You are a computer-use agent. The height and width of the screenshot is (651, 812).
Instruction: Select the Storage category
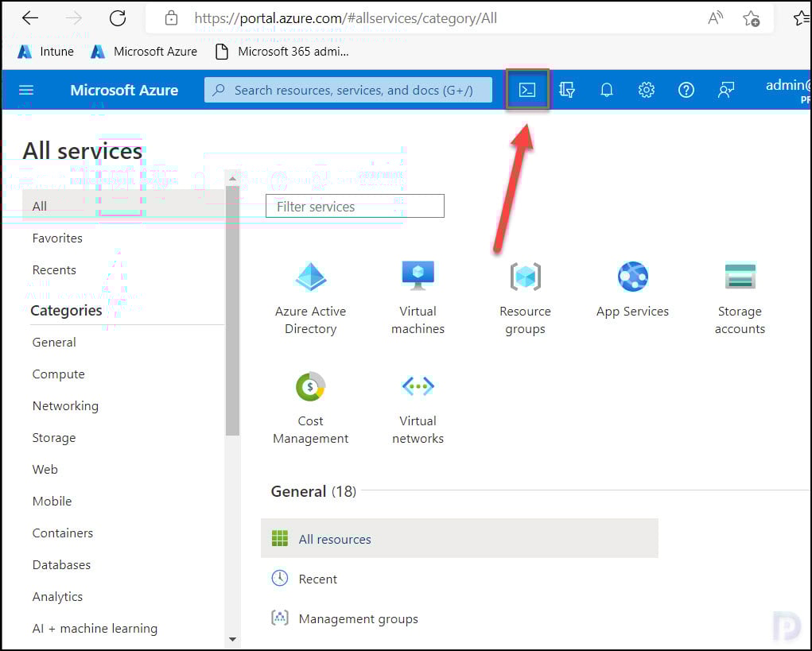pos(54,438)
